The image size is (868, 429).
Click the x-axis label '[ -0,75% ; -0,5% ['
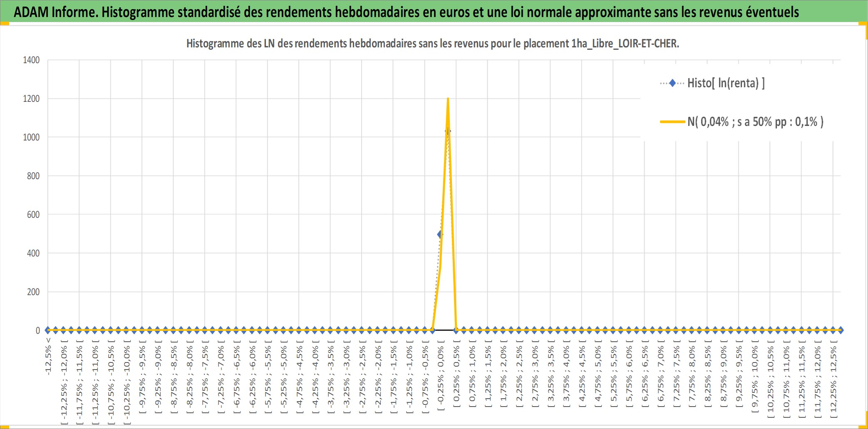click(425, 377)
